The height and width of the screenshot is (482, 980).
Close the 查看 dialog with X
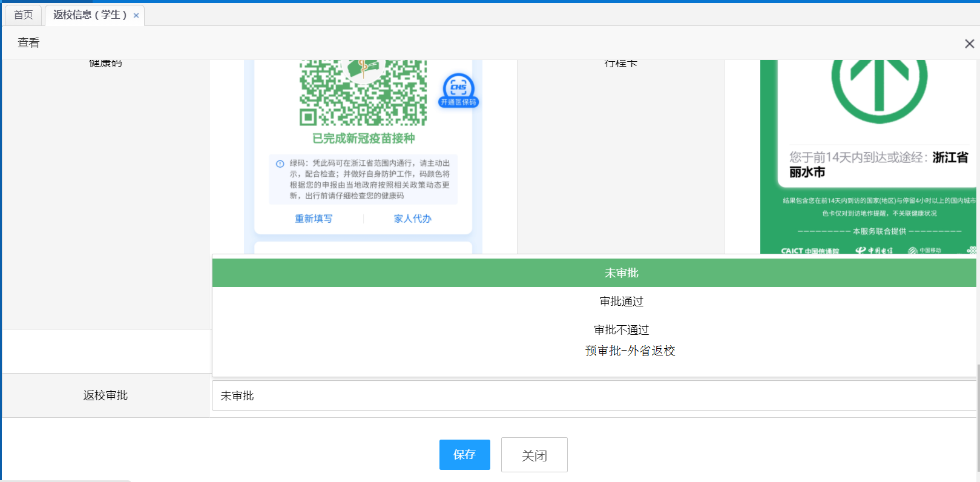point(969,44)
